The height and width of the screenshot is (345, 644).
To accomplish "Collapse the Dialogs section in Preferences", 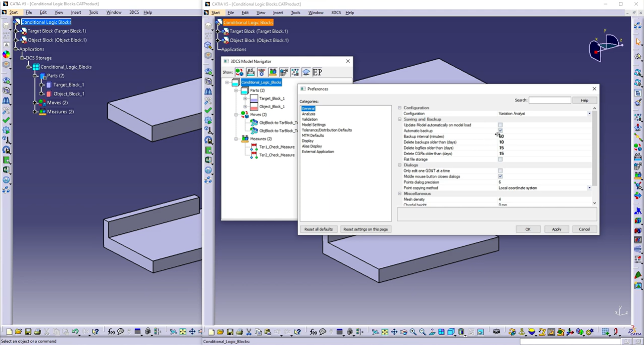I will tap(400, 165).
